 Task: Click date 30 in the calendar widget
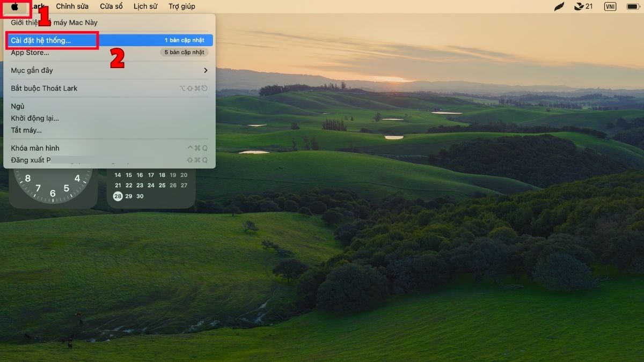[140, 196]
